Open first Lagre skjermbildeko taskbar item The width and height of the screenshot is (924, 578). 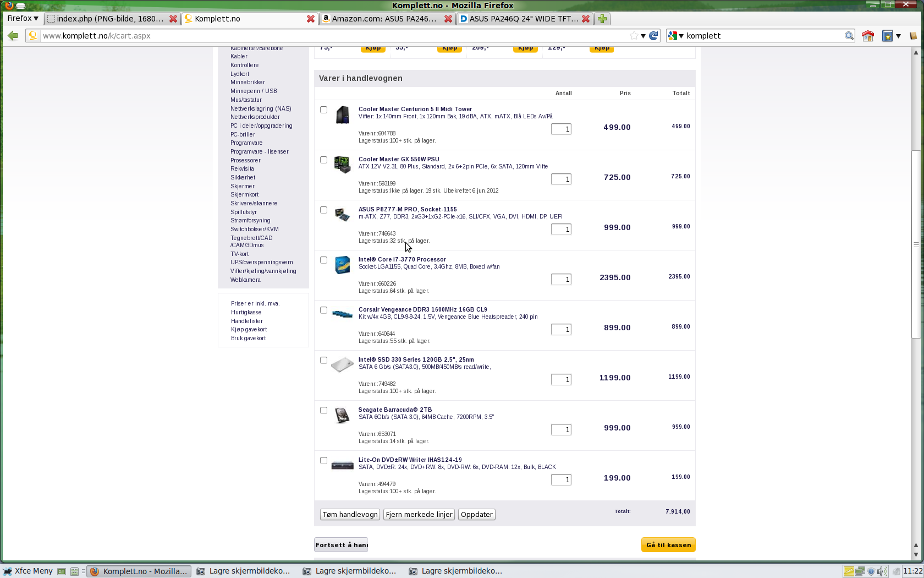(244, 571)
